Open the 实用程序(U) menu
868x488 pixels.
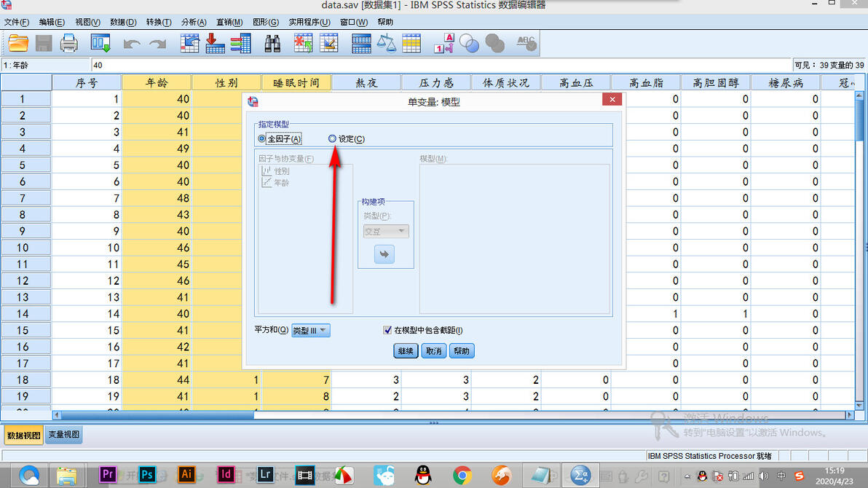pyautogui.click(x=309, y=22)
